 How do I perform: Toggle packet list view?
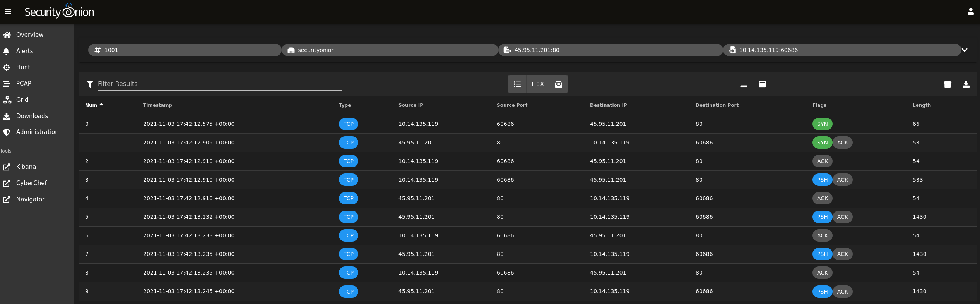click(x=517, y=84)
